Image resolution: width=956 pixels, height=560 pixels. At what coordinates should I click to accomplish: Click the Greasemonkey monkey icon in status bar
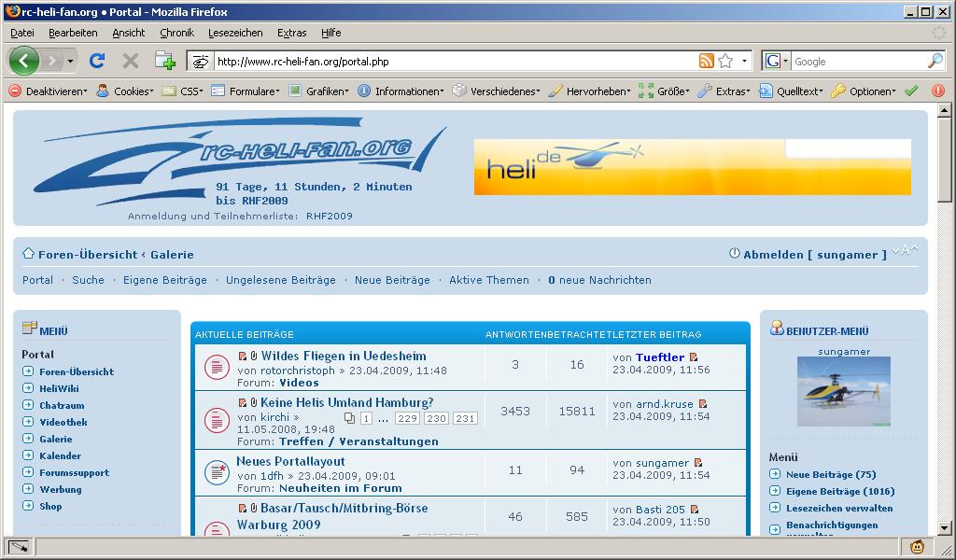pyautogui.click(x=917, y=546)
